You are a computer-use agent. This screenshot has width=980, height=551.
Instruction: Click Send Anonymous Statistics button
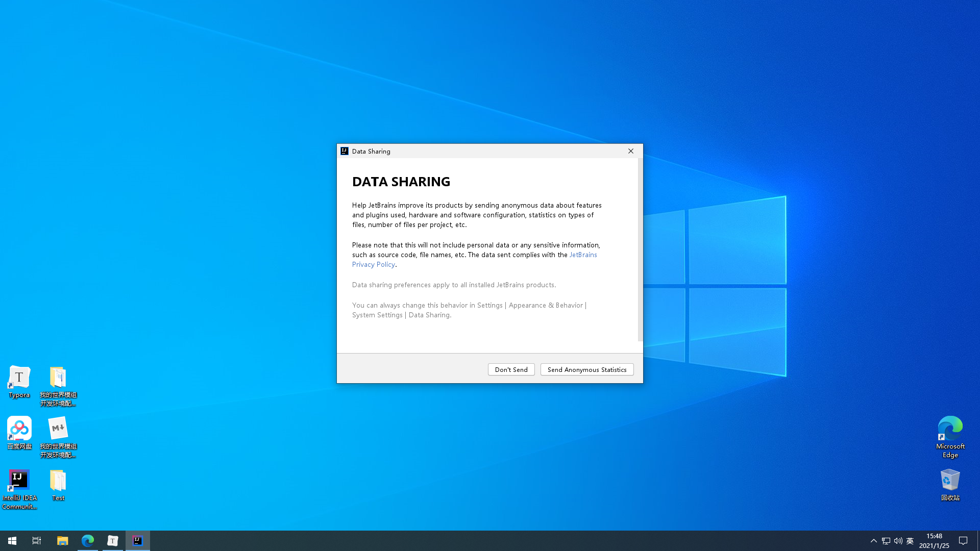586,369
